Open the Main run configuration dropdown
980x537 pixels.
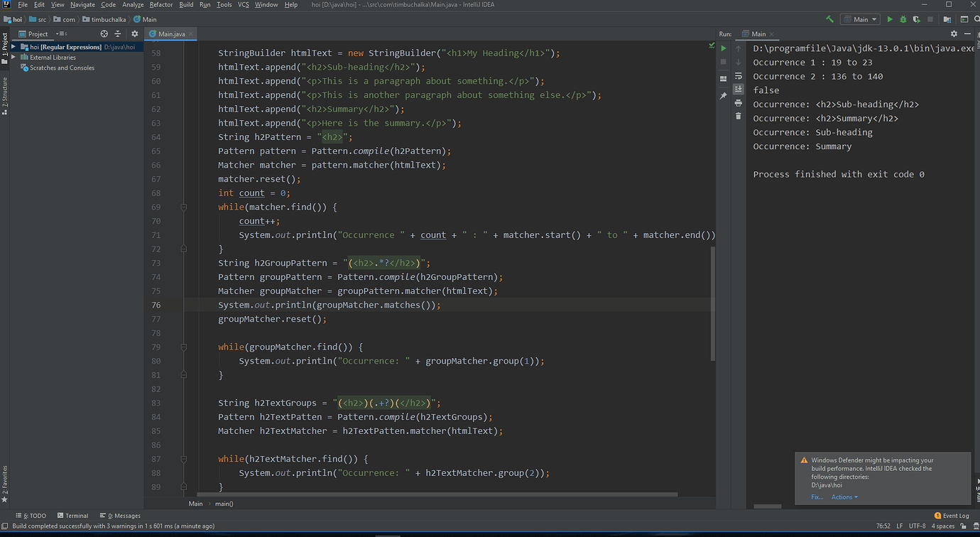click(x=873, y=19)
